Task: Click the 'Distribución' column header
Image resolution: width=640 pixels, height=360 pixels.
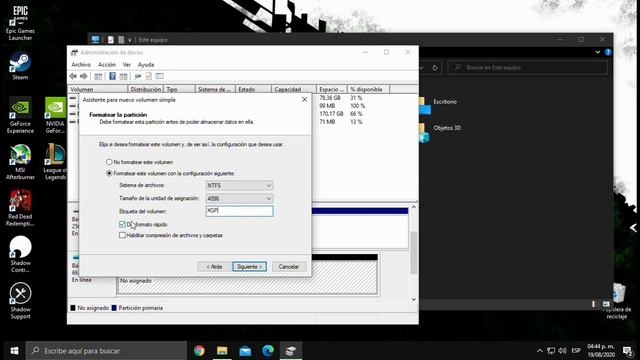Action: pyautogui.click(x=146, y=89)
